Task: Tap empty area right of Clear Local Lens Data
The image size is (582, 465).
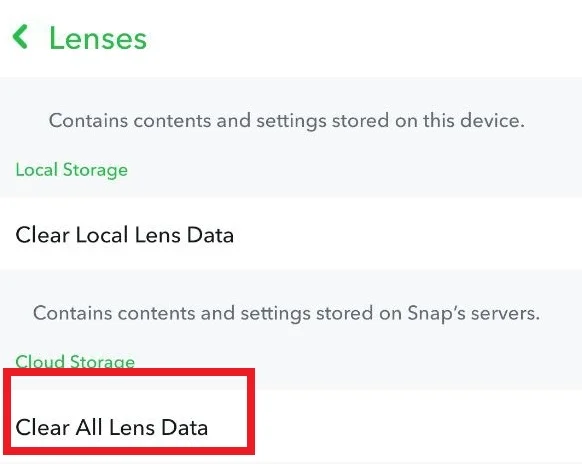Action: click(x=408, y=235)
